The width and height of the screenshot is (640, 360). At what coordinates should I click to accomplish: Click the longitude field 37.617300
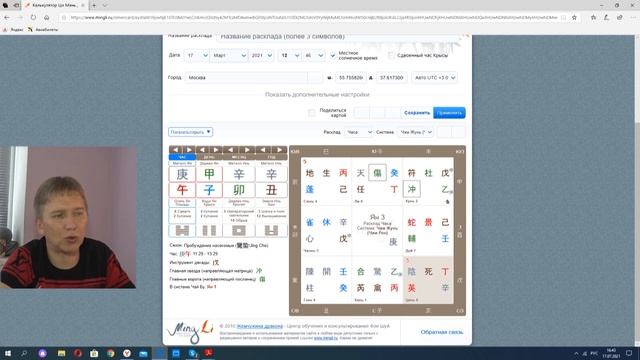coord(391,78)
